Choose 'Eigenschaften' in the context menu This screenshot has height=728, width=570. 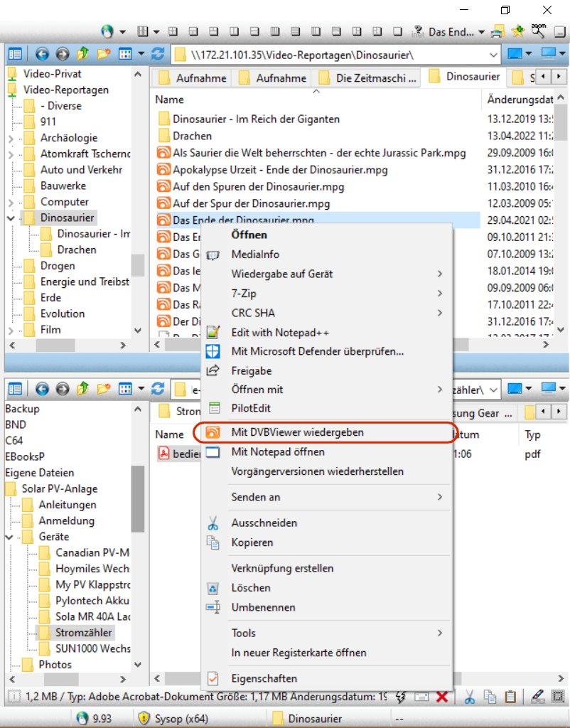[264, 678]
